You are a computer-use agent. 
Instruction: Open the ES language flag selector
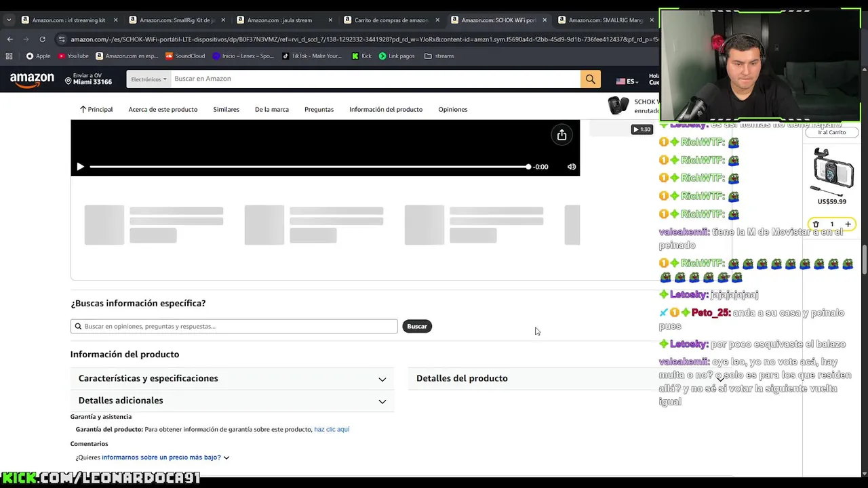628,81
